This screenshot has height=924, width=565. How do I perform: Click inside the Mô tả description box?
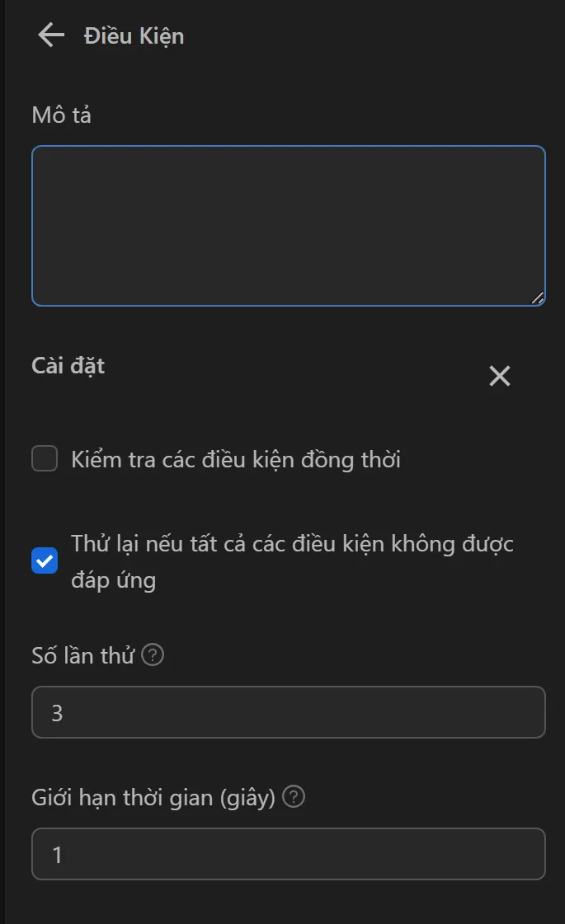pyautogui.click(x=287, y=223)
